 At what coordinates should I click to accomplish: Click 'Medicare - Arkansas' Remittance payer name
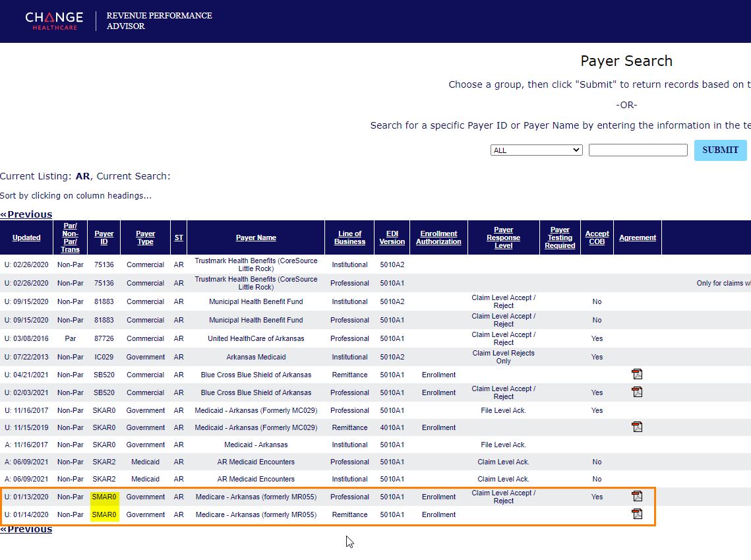point(256,514)
